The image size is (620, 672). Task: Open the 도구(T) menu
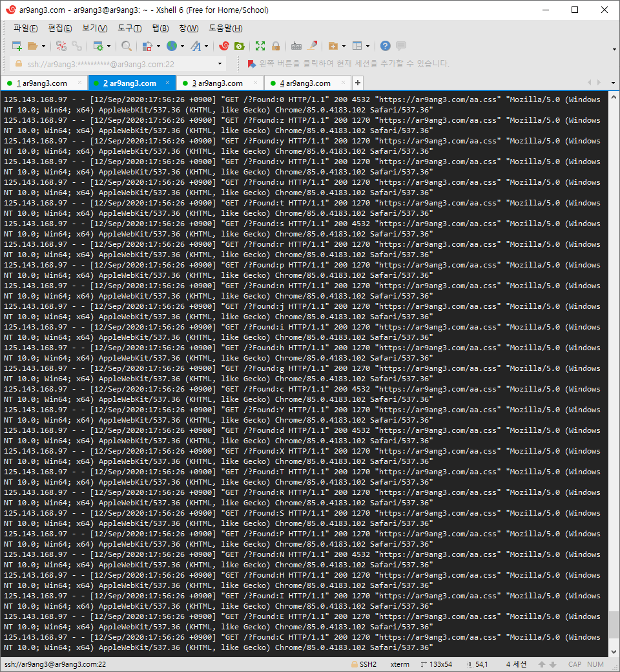pyautogui.click(x=129, y=28)
